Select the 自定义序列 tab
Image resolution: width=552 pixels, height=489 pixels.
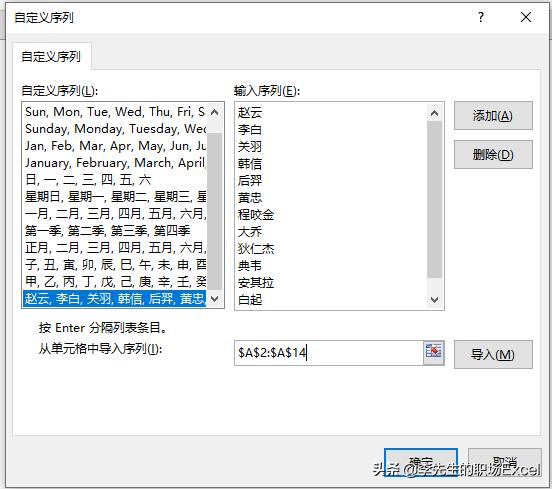(x=51, y=56)
